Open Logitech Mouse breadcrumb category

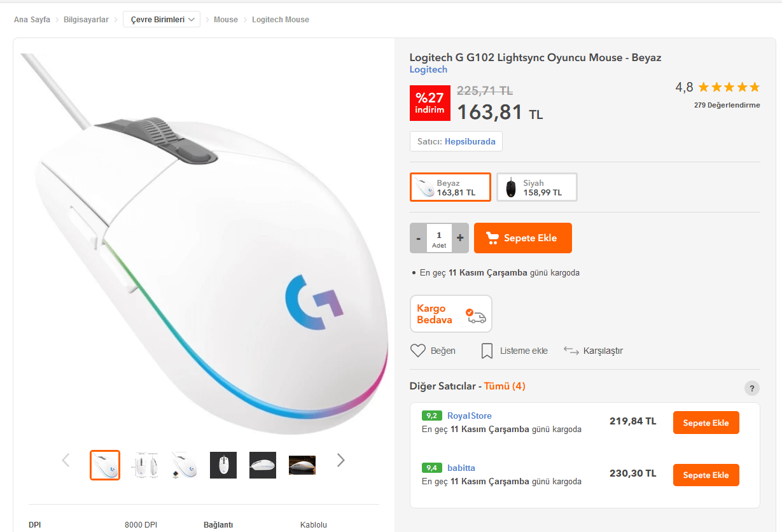[280, 20]
